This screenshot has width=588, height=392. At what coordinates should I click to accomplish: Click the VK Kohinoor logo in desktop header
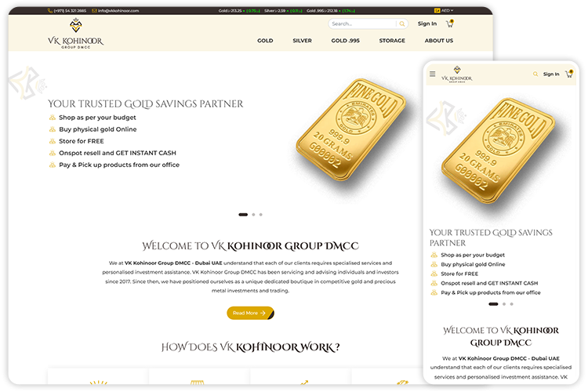[x=75, y=34]
